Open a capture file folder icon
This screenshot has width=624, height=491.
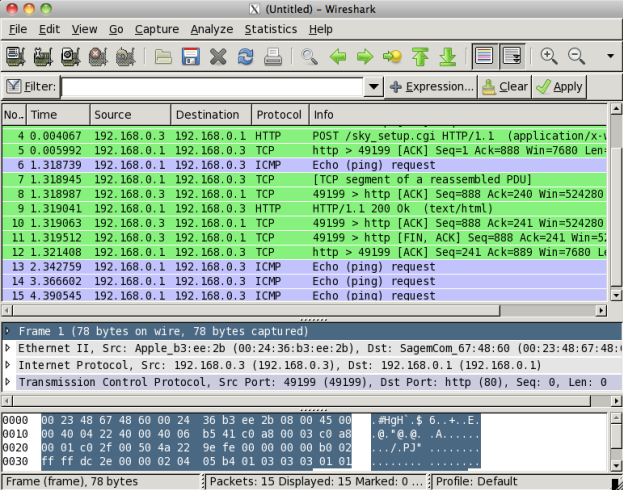[163, 56]
